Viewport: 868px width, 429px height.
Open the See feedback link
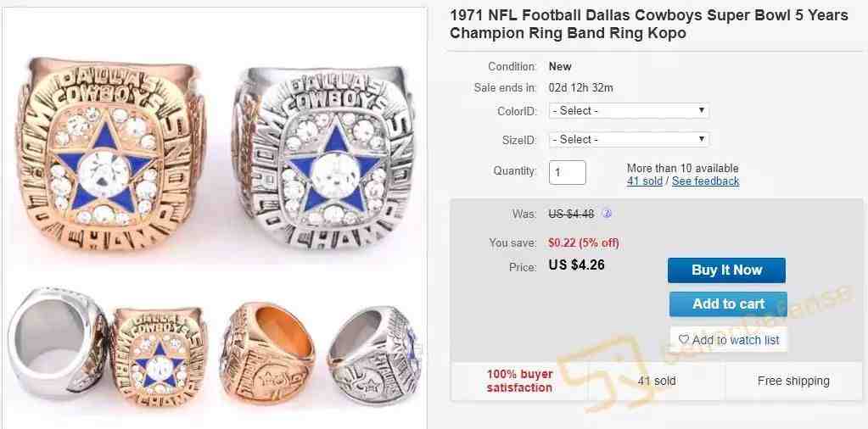point(705,181)
